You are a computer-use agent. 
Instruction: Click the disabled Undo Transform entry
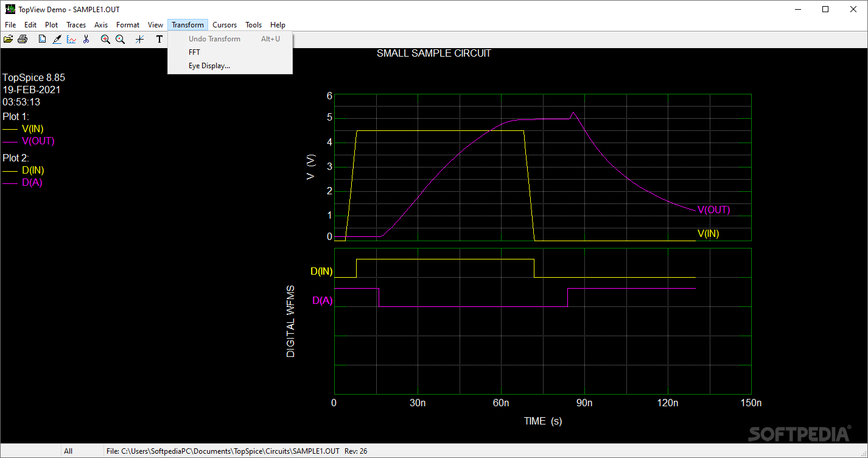pyautogui.click(x=230, y=39)
